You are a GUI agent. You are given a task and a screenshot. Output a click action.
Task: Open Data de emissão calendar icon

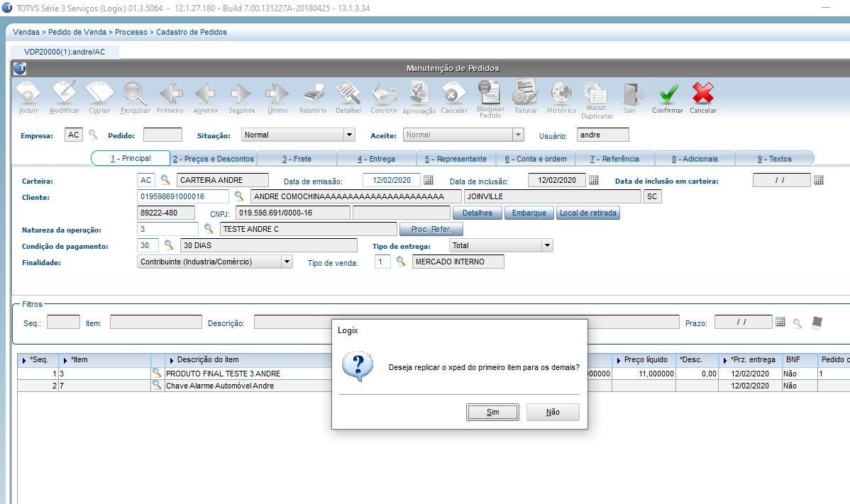click(429, 180)
